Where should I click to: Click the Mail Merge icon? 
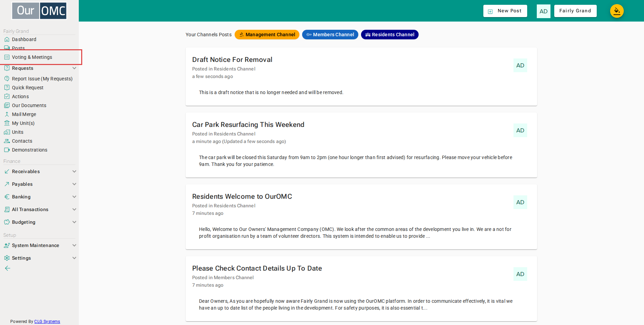(7, 114)
